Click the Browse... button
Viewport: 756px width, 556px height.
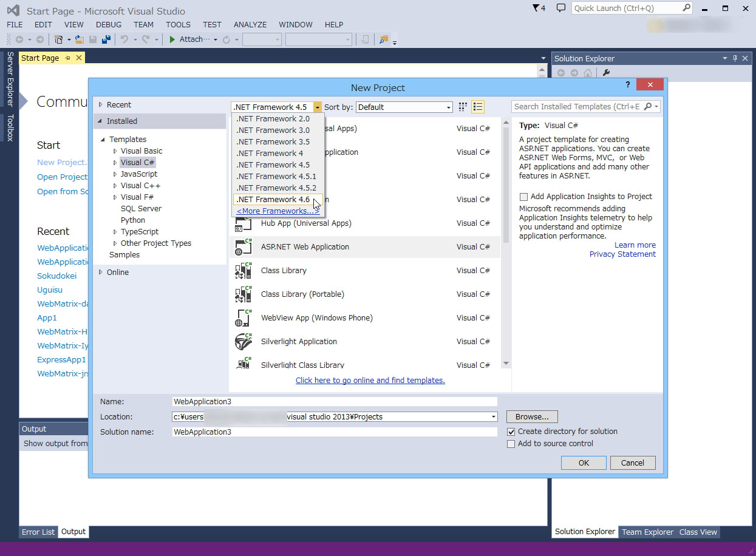click(532, 417)
